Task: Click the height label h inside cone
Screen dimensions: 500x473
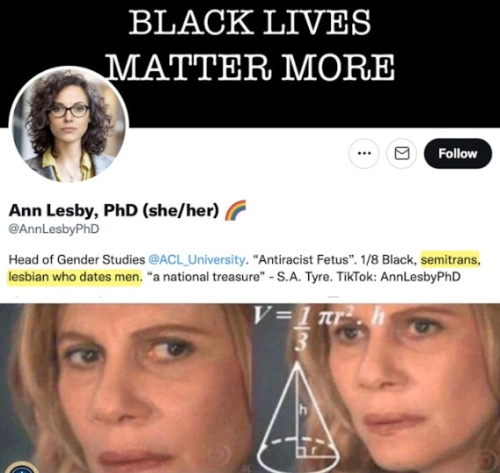Action: click(302, 411)
